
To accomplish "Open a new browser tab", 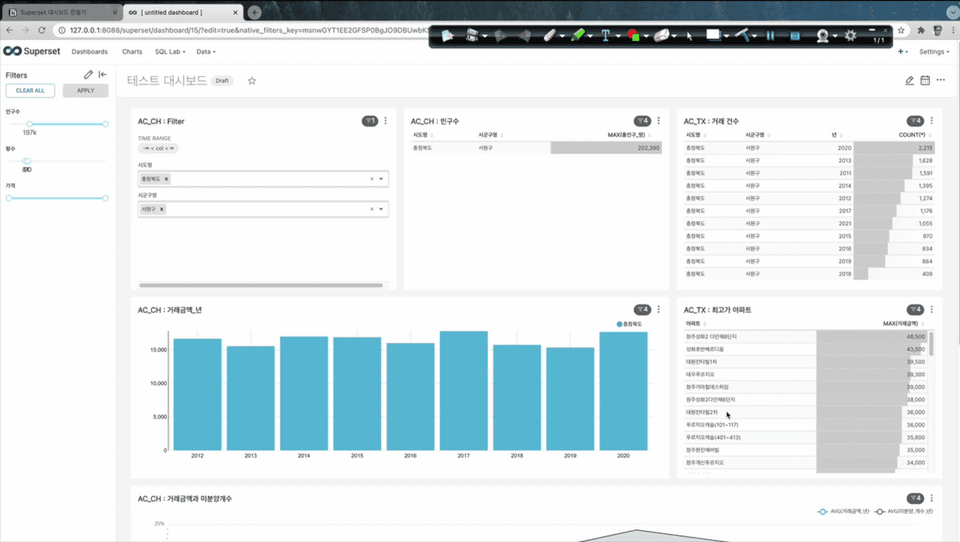I will click(x=254, y=12).
